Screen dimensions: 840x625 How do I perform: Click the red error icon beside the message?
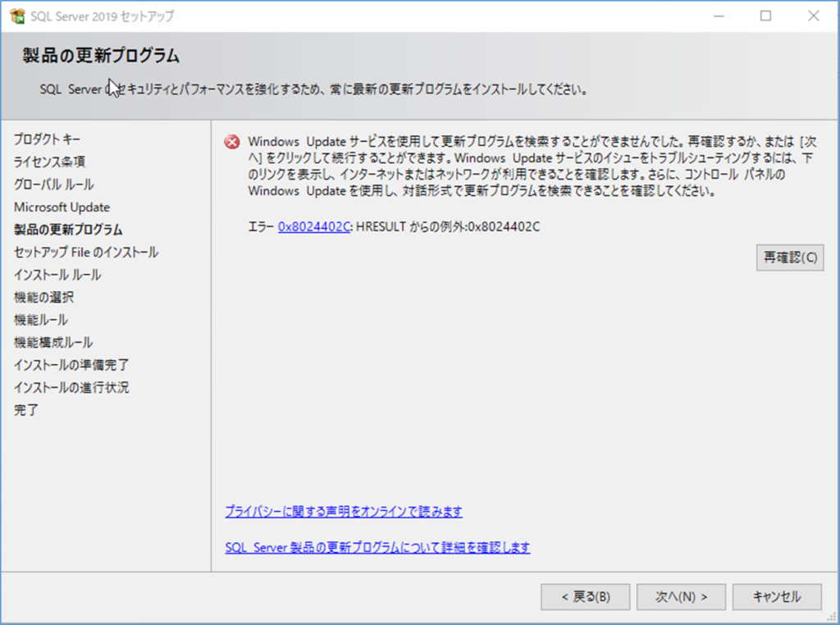click(232, 142)
